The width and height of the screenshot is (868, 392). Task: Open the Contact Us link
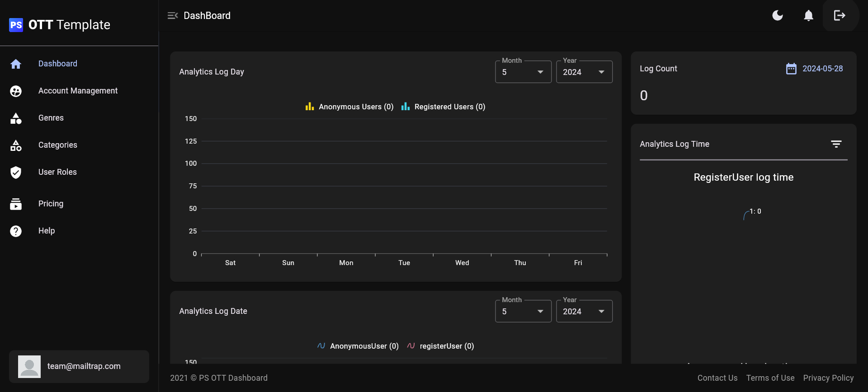click(x=717, y=378)
